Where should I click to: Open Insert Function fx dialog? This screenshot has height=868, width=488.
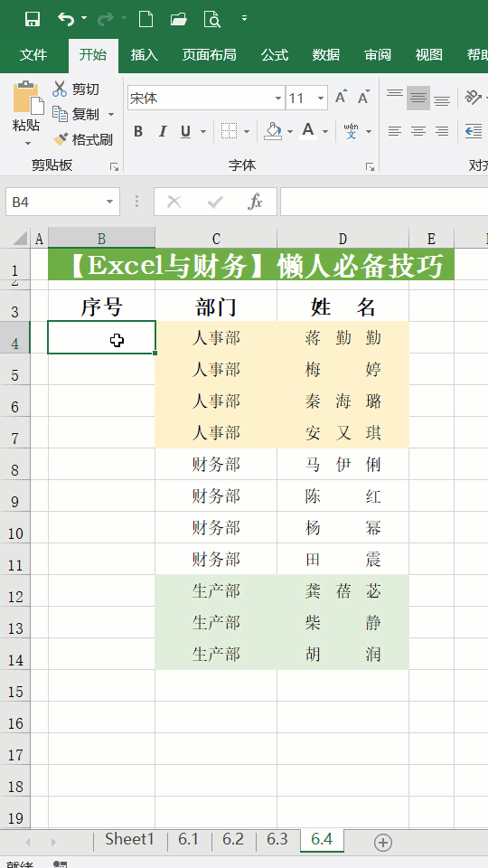pos(255,202)
